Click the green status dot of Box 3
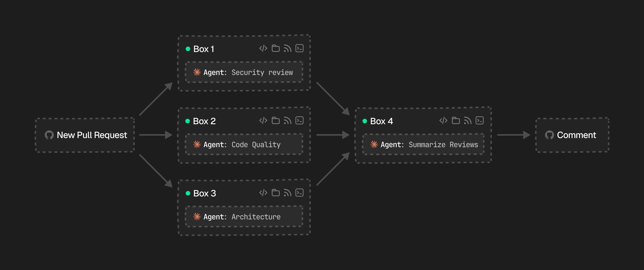This screenshot has height=270, width=644. [x=188, y=193]
